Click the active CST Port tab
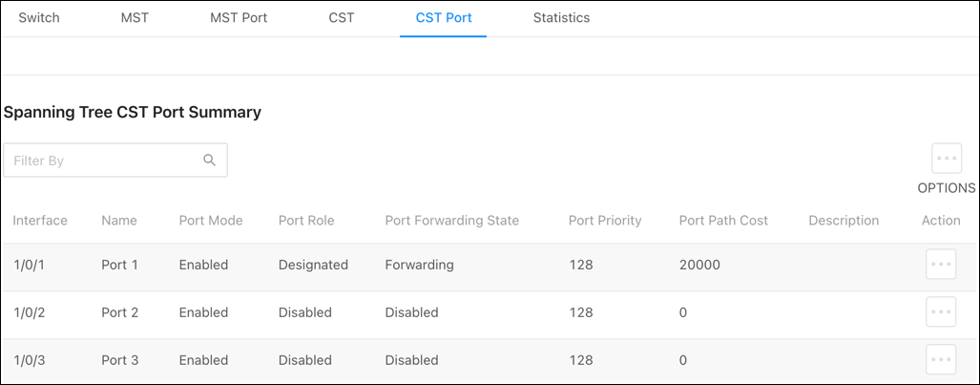Image resolution: width=980 pixels, height=385 pixels. click(x=443, y=17)
